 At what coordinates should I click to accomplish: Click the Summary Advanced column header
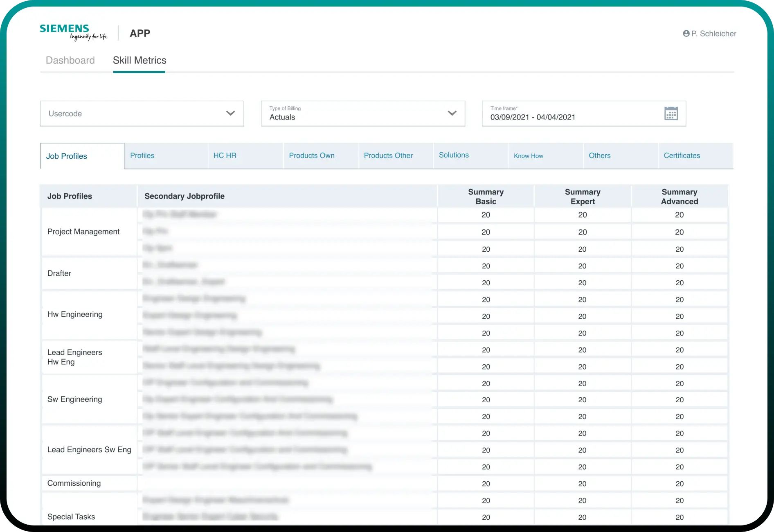679,196
